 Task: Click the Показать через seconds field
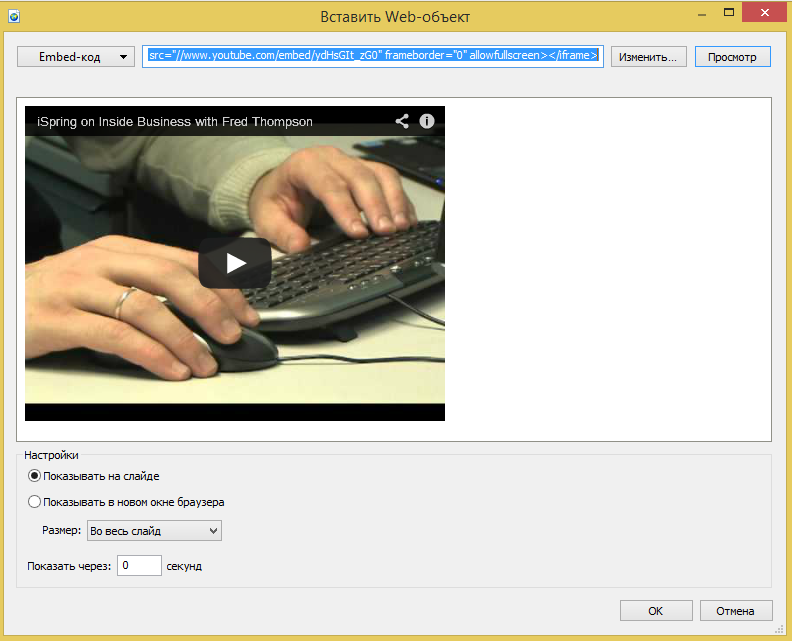coord(139,565)
